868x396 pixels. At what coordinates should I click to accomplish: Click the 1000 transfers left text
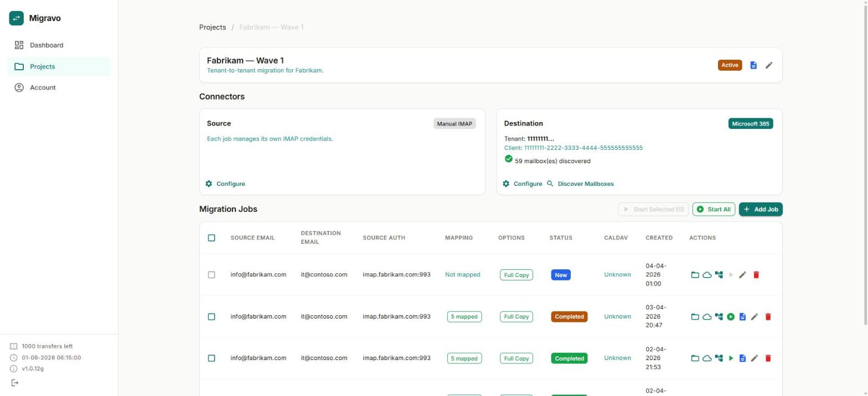(x=47, y=346)
